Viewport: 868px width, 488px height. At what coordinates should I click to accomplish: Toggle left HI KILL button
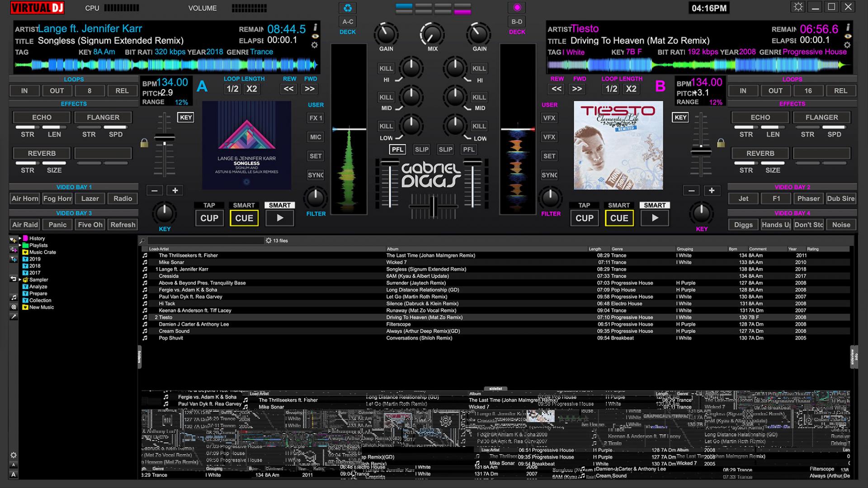click(386, 68)
